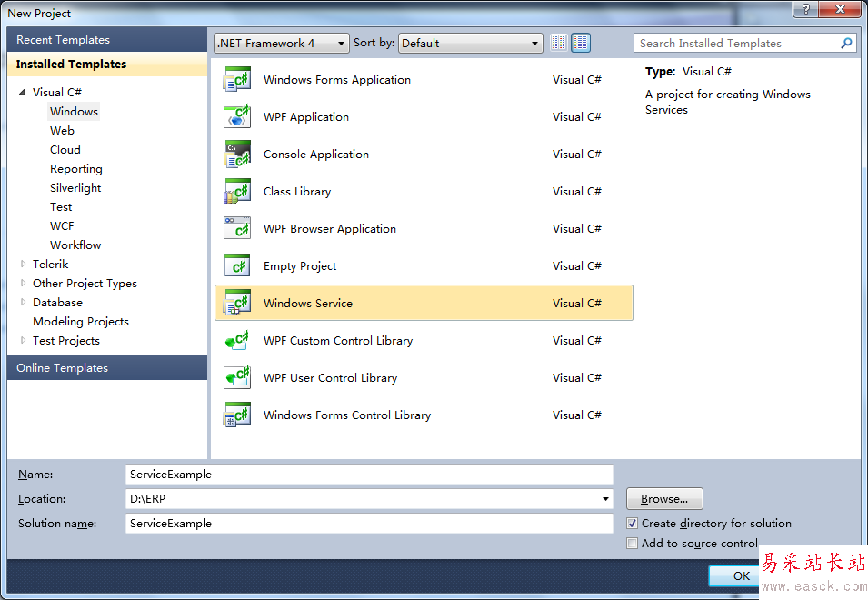
Task: Click the Browse... button
Action: (x=664, y=499)
